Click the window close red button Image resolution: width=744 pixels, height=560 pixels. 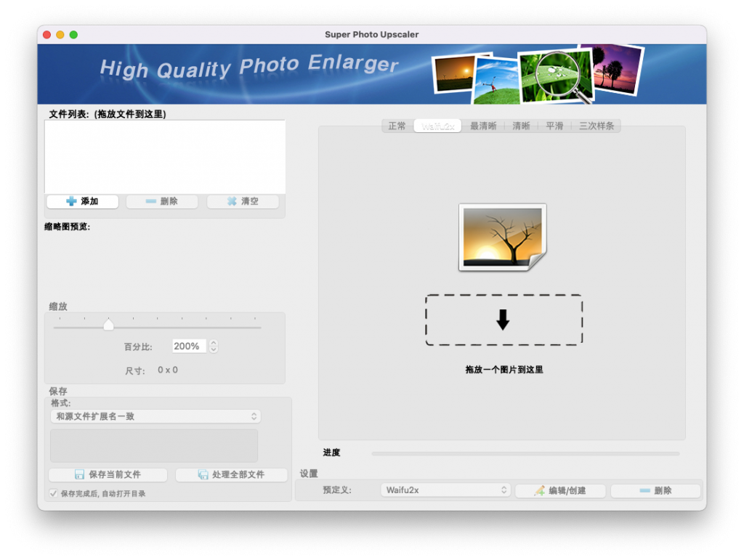tap(47, 35)
